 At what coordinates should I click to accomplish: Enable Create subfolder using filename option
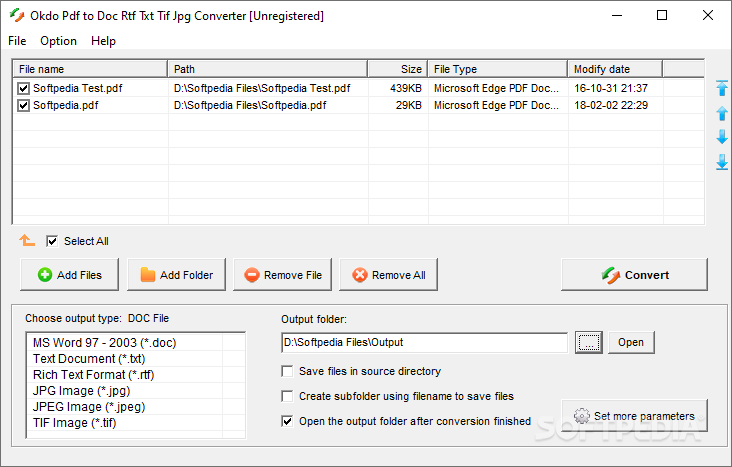tap(287, 396)
